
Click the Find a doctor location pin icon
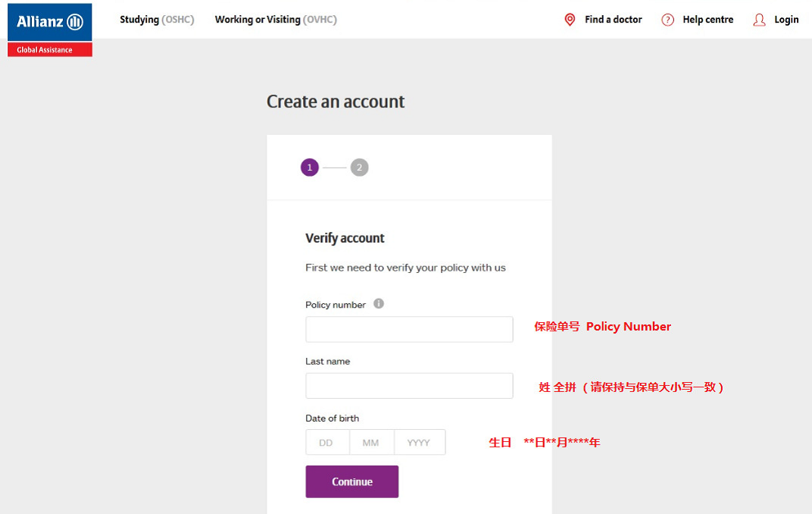[570, 20]
